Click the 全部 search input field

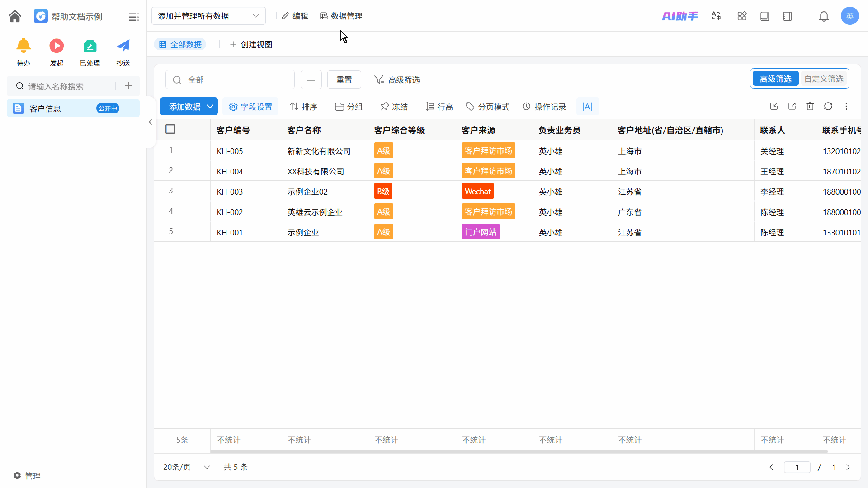pyautogui.click(x=231, y=80)
